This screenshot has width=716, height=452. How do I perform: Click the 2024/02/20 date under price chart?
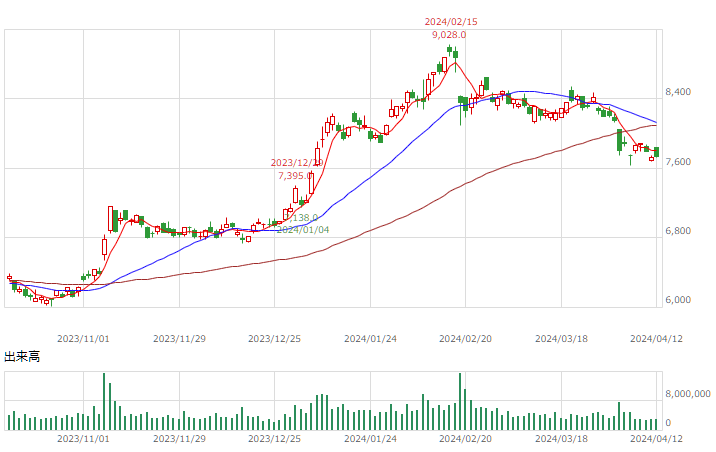click(465, 339)
